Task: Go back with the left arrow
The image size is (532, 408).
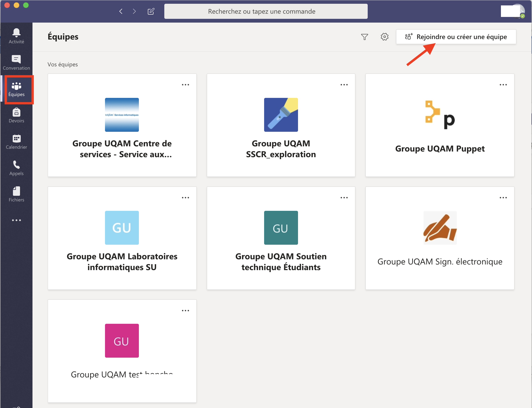Action: pos(121,11)
